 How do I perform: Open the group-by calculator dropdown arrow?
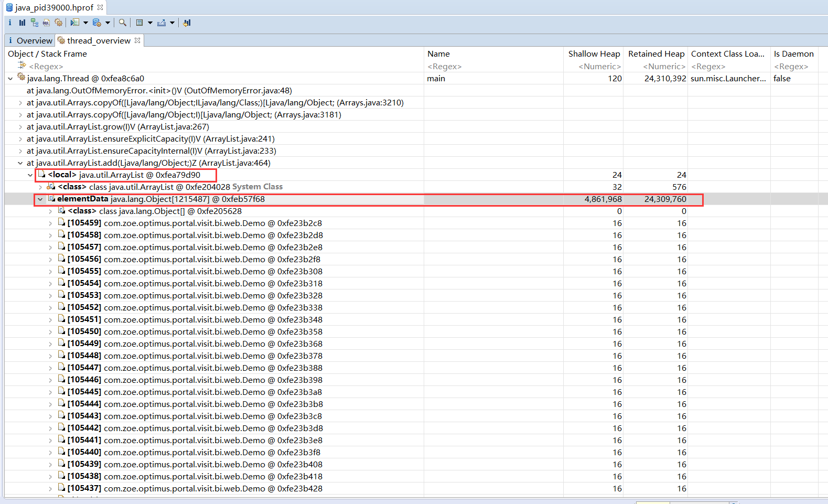tap(150, 23)
